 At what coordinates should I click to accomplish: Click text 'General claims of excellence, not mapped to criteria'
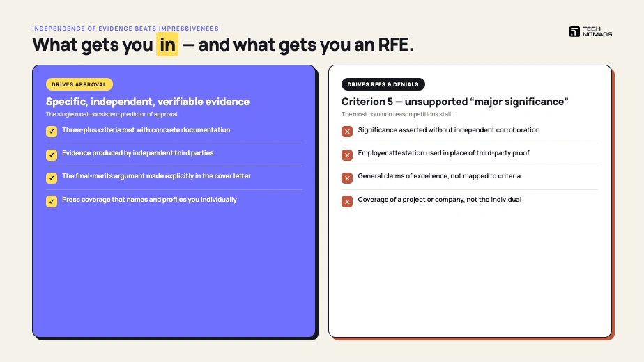point(439,175)
